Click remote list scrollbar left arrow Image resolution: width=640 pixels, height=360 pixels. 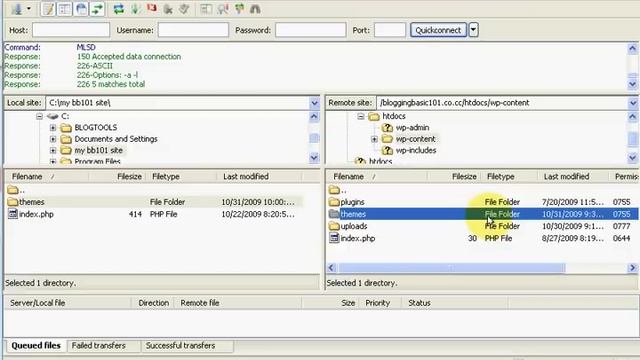[331, 268]
